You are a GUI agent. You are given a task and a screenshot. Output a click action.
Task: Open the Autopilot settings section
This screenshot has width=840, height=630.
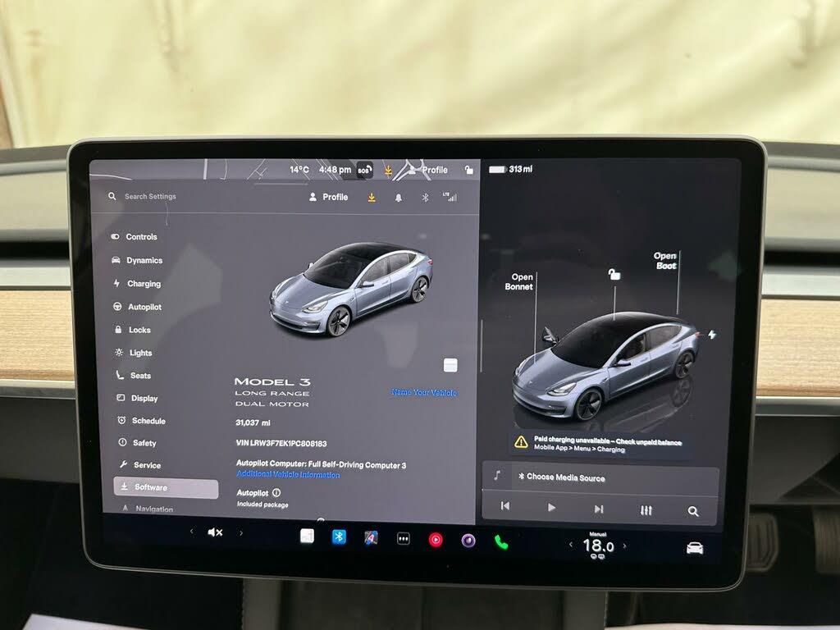[x=137, y=307]
